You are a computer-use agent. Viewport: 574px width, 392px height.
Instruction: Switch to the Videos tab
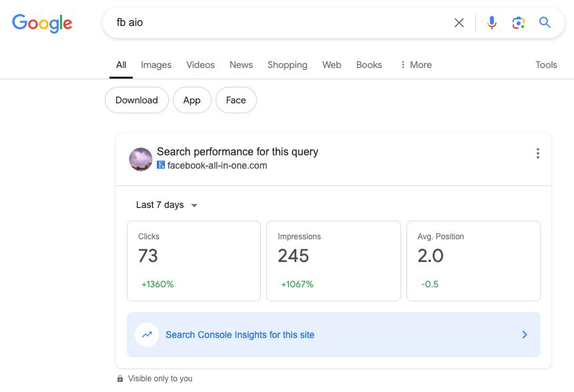click(x=200, y=65)
